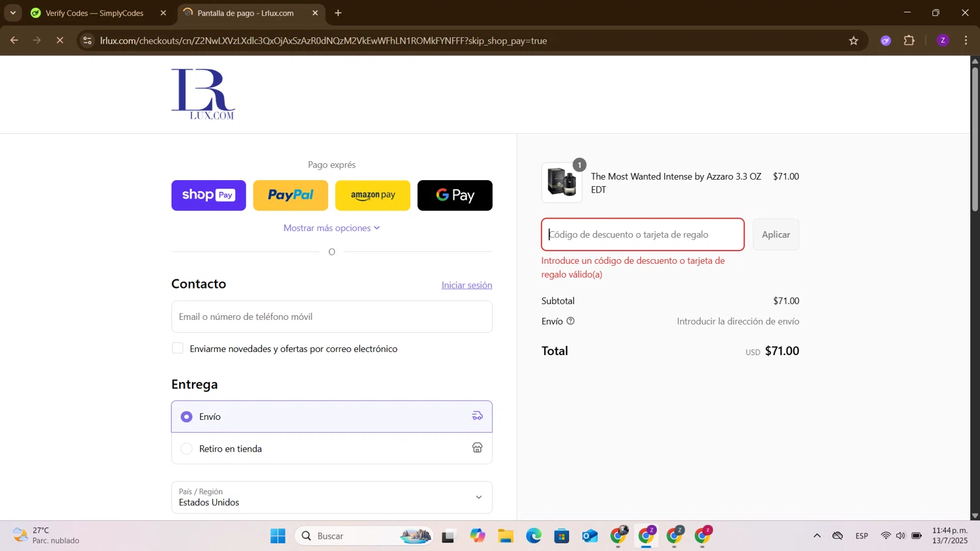
Task: Expand Mostrar más opciones
Action: pyautogui.click(x=332, y=228)
